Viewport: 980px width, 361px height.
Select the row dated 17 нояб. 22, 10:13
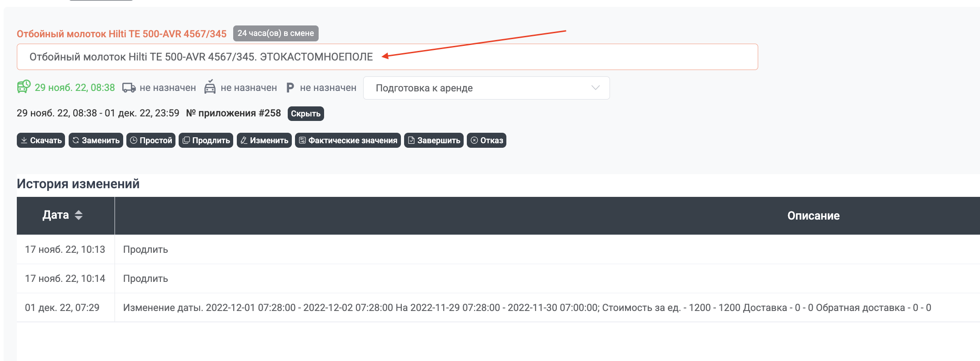498,249
